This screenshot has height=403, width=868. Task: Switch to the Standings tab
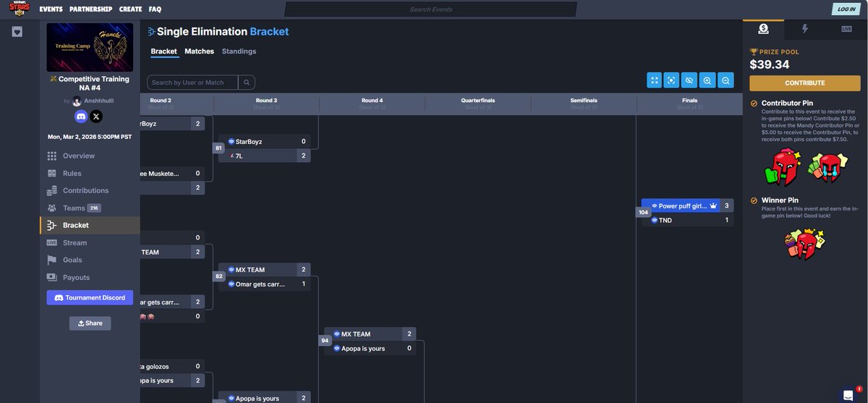click(239, 51)
